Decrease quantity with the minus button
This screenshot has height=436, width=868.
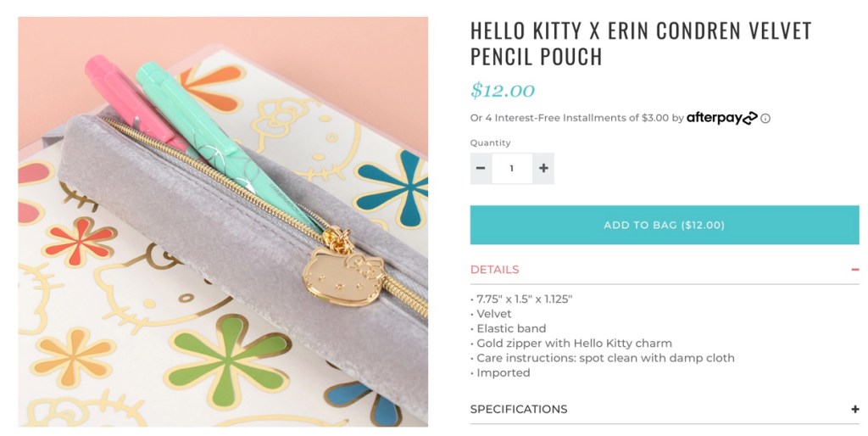(x=481, y=168)
